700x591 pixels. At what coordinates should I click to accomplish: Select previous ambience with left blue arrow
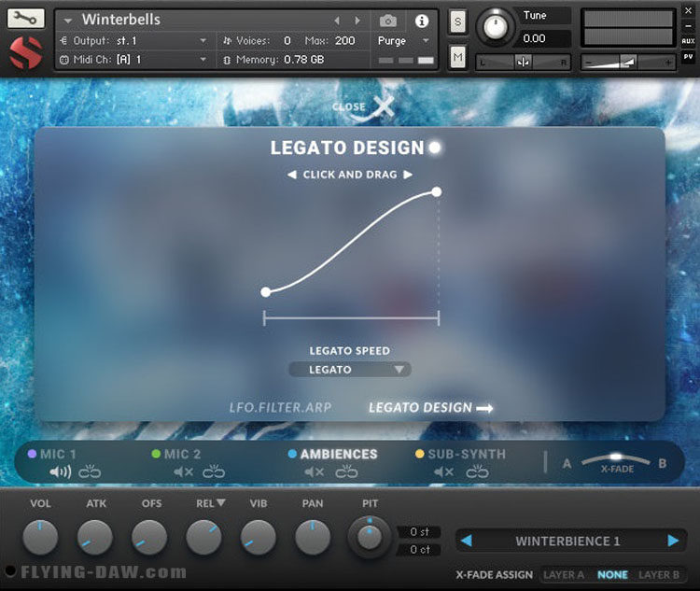pyautogui.click(x=466, y=541)
